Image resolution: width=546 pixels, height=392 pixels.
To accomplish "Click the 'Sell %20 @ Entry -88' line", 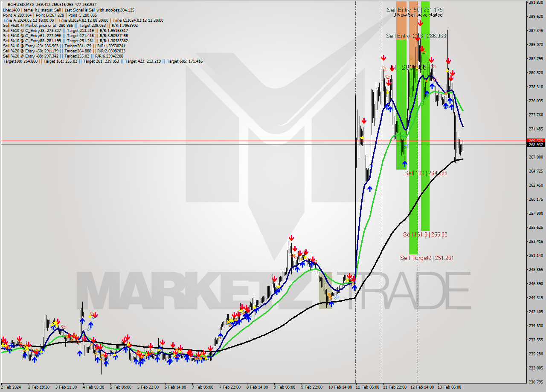I will (x=63, y=56).
